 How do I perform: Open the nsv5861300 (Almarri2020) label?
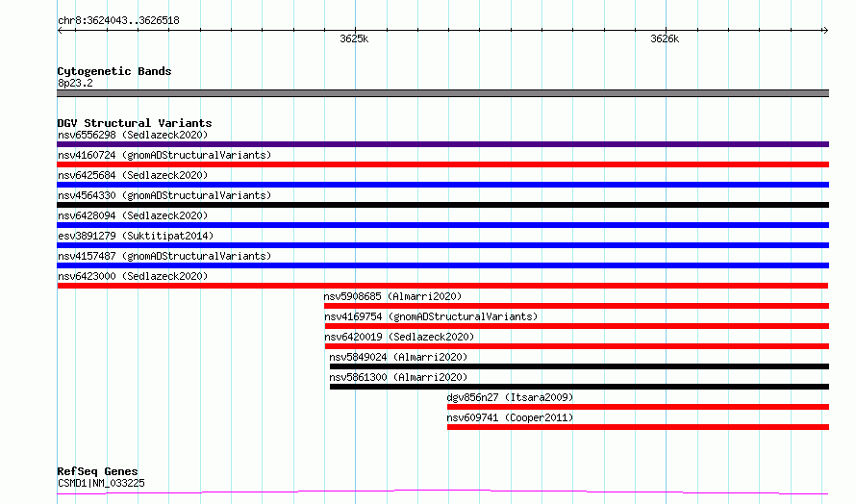(x=398, y=377)
